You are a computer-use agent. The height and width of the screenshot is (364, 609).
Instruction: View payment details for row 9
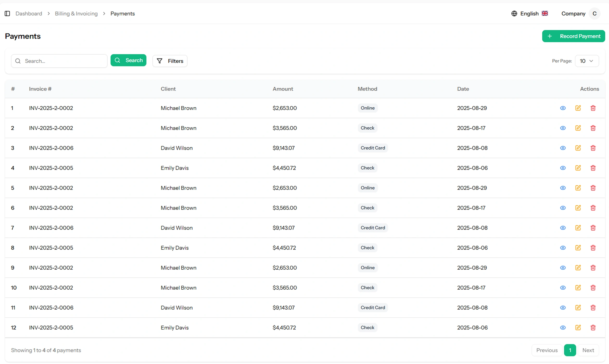(x=563, y=268)
